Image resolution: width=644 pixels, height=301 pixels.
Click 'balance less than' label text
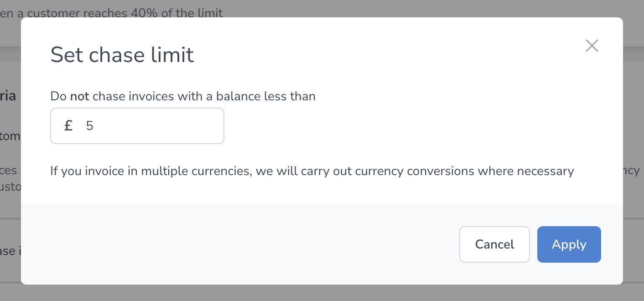[x=266, y=96]
